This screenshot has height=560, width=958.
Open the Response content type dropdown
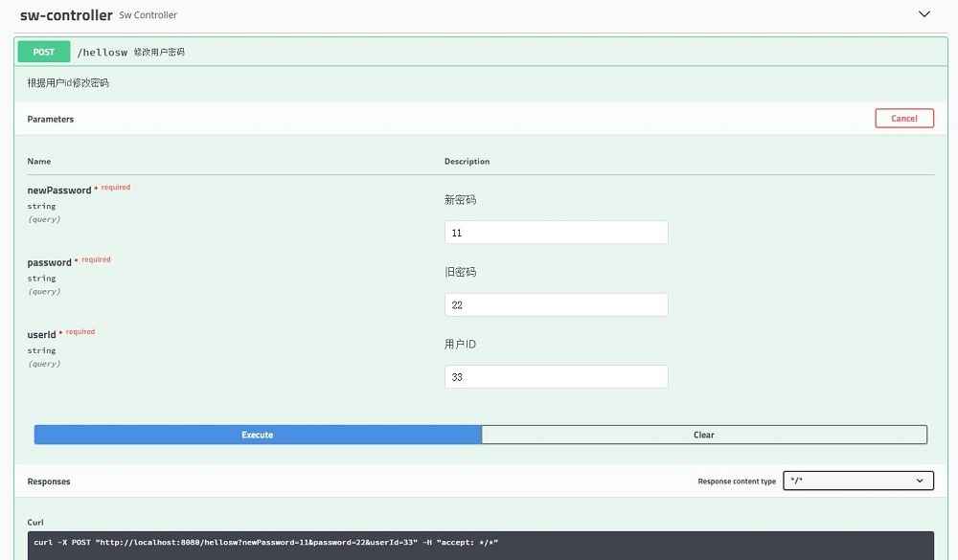tap(857, 481)
